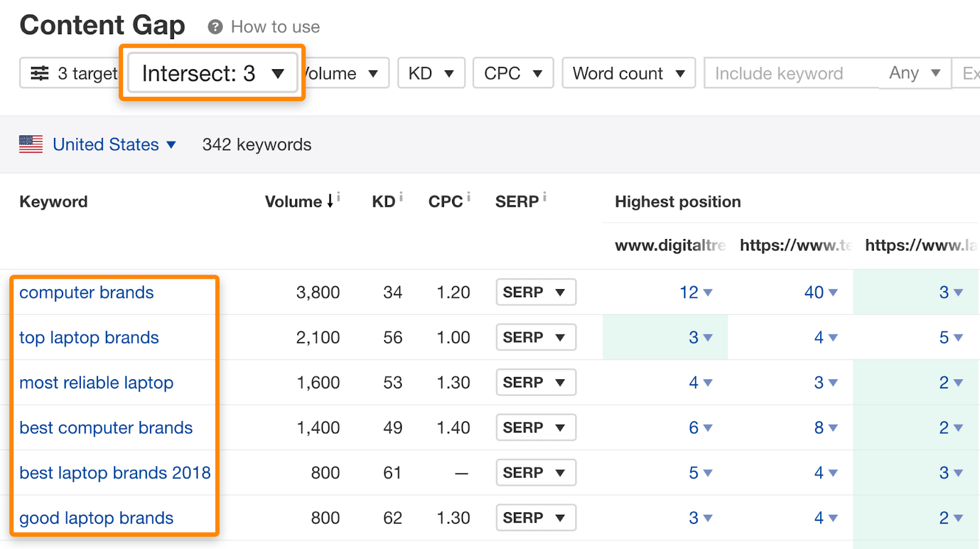The height and width of the screenshot is (549, 980).
Task: Click the 3 targets filter sliders icon
Action: [x=40, y=74]
